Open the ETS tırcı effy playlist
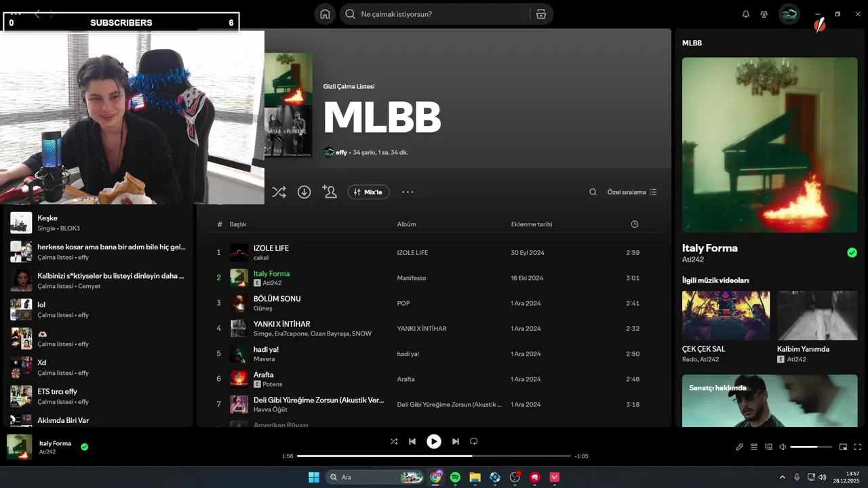This screenshot has width=868, height=488. click(x=98, y=396)
